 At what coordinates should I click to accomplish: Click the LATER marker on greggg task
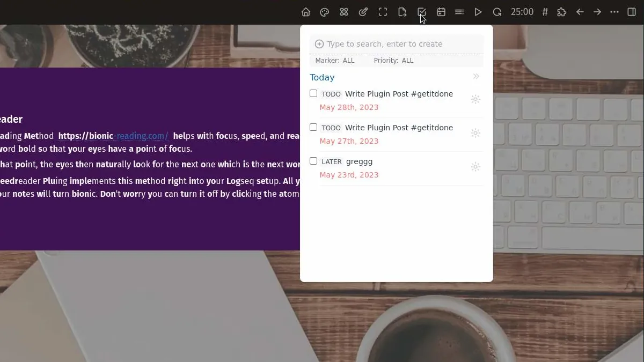click(x=332, y=161)
